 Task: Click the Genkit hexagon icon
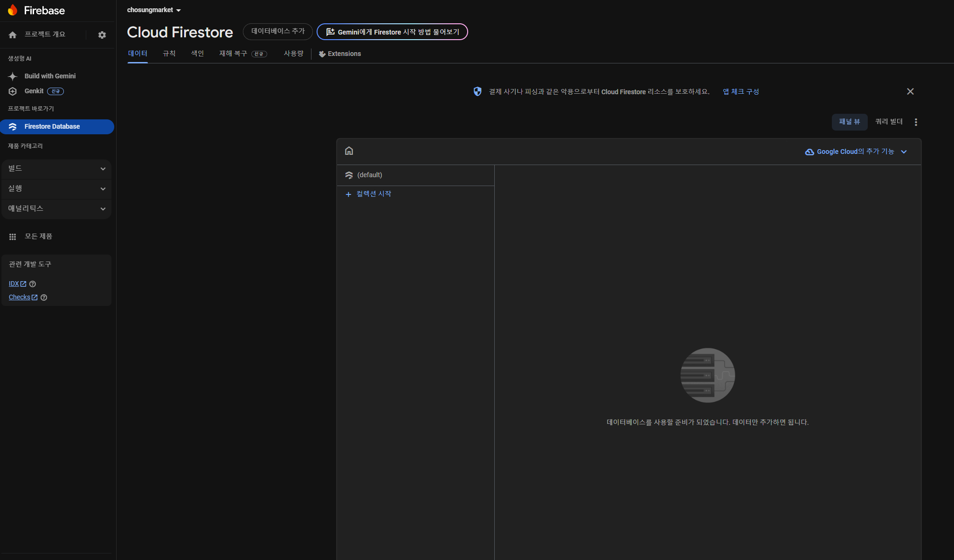point(13,91)
